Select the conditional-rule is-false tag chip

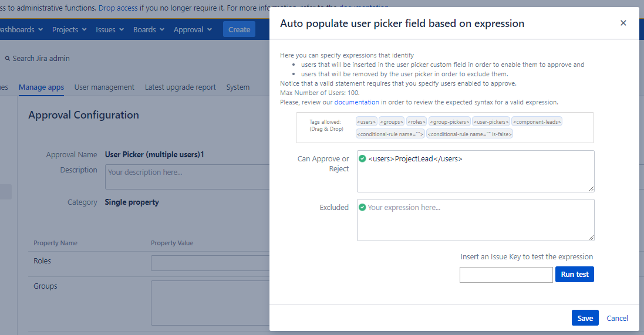[x=470, y=134]
